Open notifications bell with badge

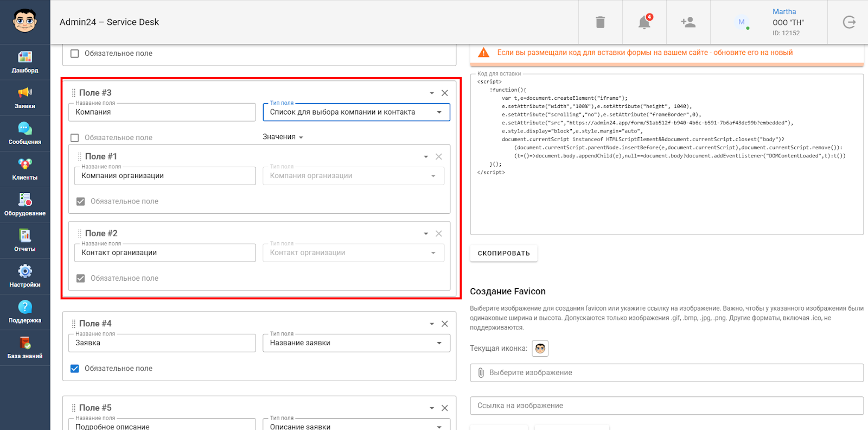(644, 22)
